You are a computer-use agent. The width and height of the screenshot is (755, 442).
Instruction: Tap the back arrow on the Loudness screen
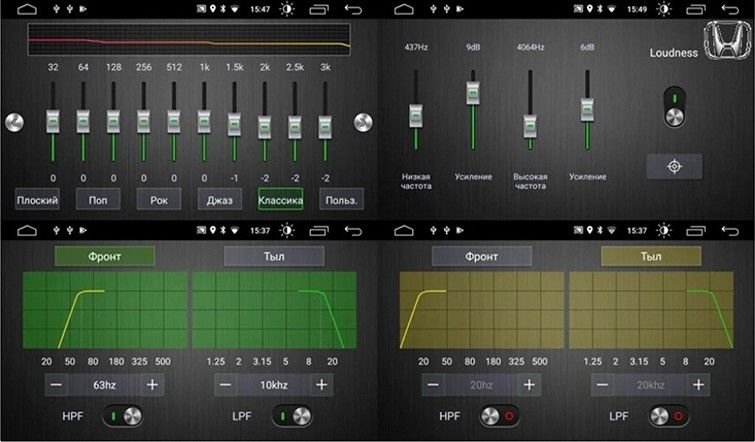click(x=730, y=9)
